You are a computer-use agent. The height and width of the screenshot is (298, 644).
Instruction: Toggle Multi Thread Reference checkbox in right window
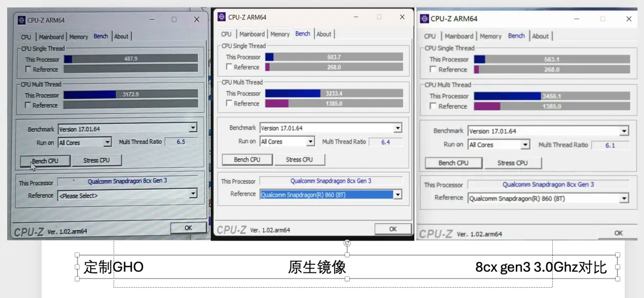433,106
